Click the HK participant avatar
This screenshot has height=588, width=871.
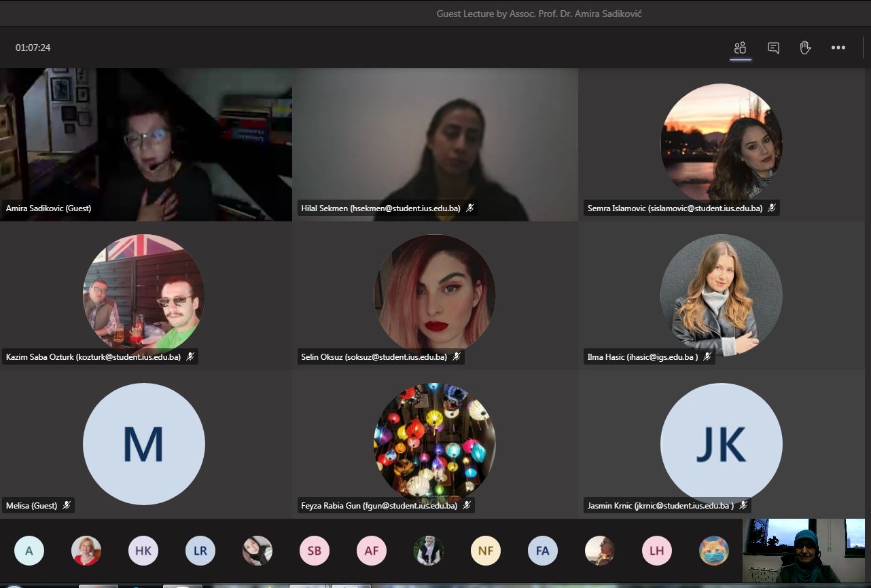pyautogui.click(x=143, y=551)
